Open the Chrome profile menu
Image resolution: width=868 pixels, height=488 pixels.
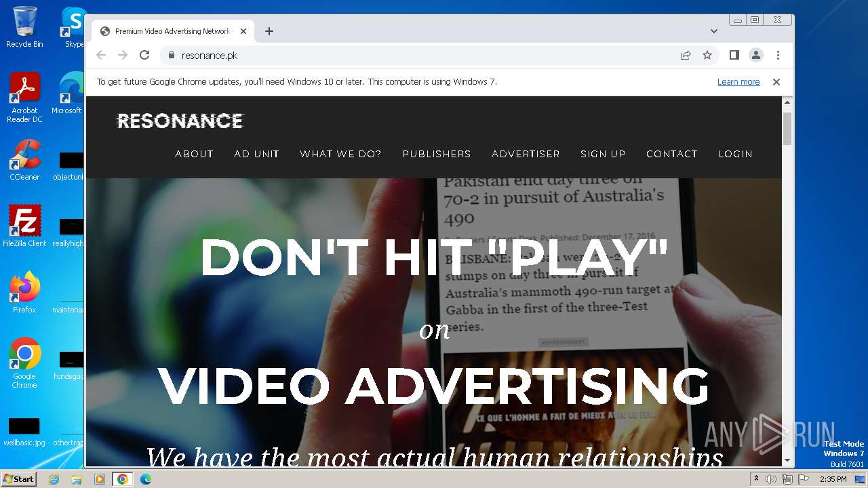[x=756, y=56]
